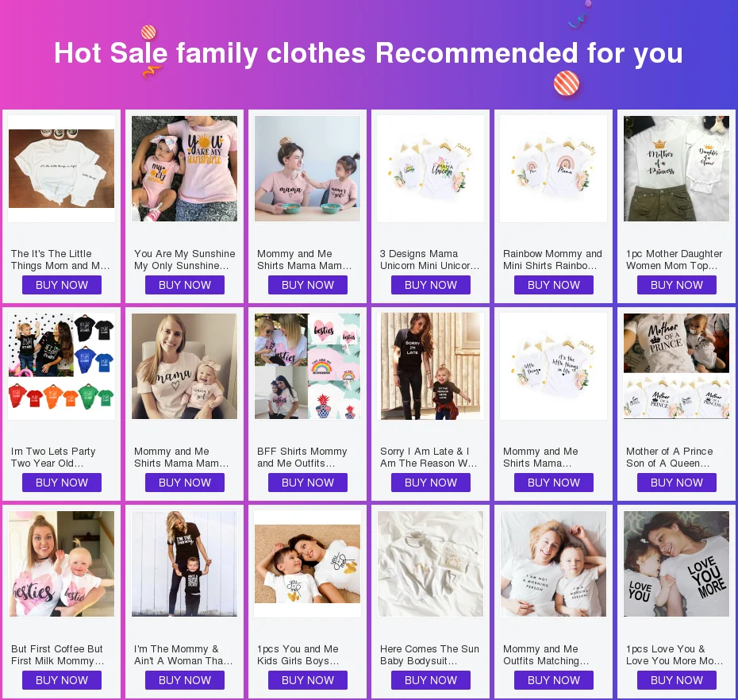This screenshot has width=738, height=700.
Task: View the colorful birthday shirts collage image
Action: click(62, 366)
